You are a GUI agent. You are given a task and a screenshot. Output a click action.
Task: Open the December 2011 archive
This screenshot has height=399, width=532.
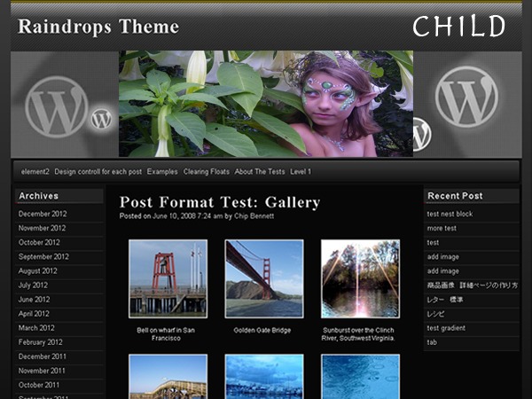click(x=43, y=356)
